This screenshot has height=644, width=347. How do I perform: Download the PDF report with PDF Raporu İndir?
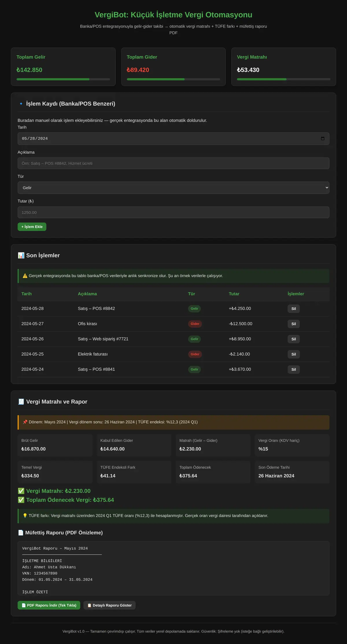pyautogui.click(x=49, y=605)
